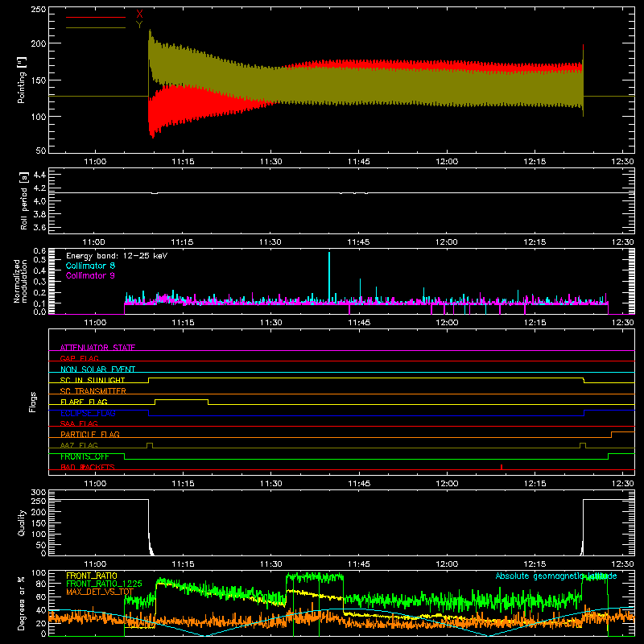Click the ECLIPSE_FLAG label
The height and width of the screenshot is (644, 644).
[88, 413]
